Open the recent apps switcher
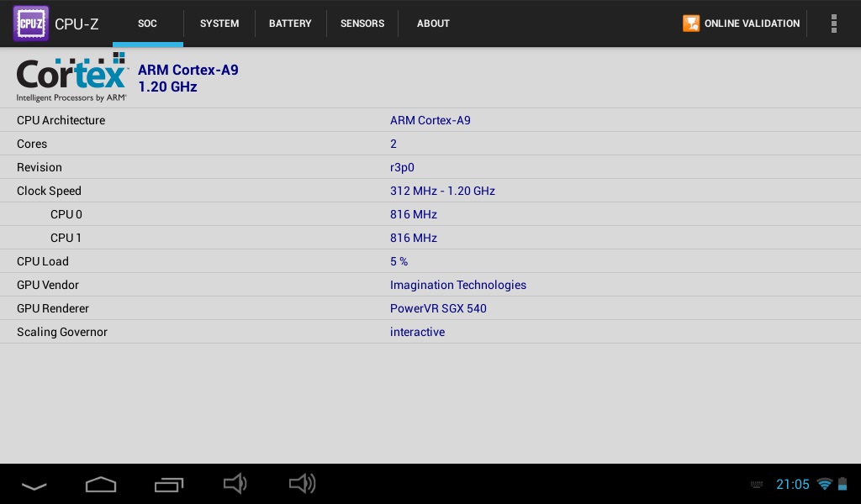The height and width of the screenshot is (504, 861). [x=168, y=485]
